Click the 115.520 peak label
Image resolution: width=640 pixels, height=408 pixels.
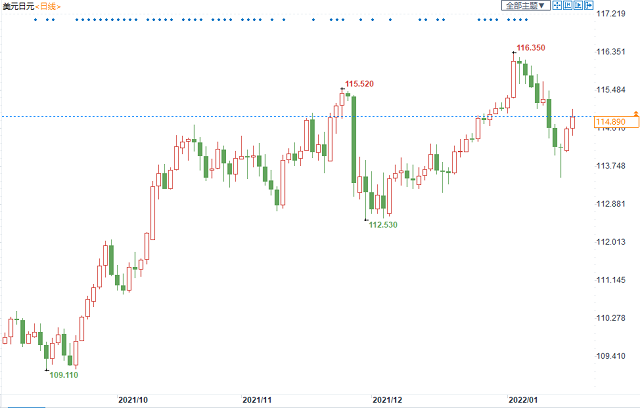point(359,84)
